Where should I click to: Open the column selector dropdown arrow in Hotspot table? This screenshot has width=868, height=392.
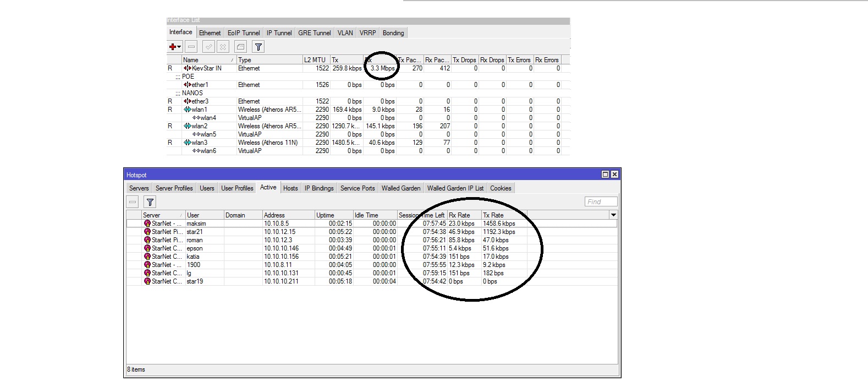tap(613, 215)
